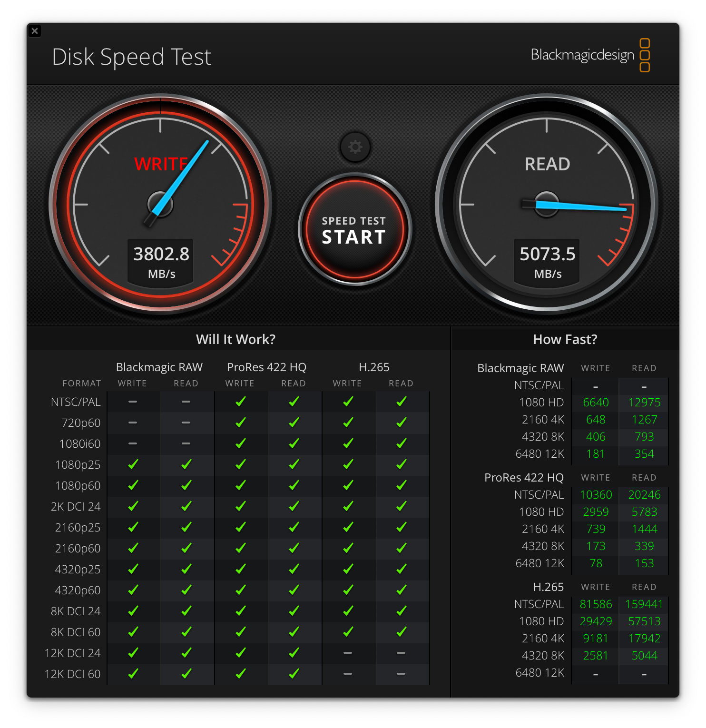Click the FORMAT column header
706x728 pixels.
point(82,384)
